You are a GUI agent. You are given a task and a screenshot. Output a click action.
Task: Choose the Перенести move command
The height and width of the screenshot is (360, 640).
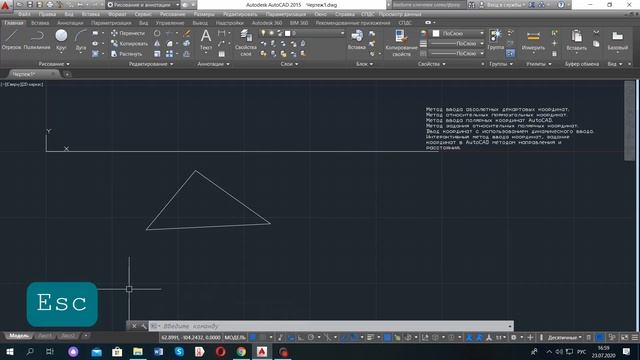pos(128,33)
